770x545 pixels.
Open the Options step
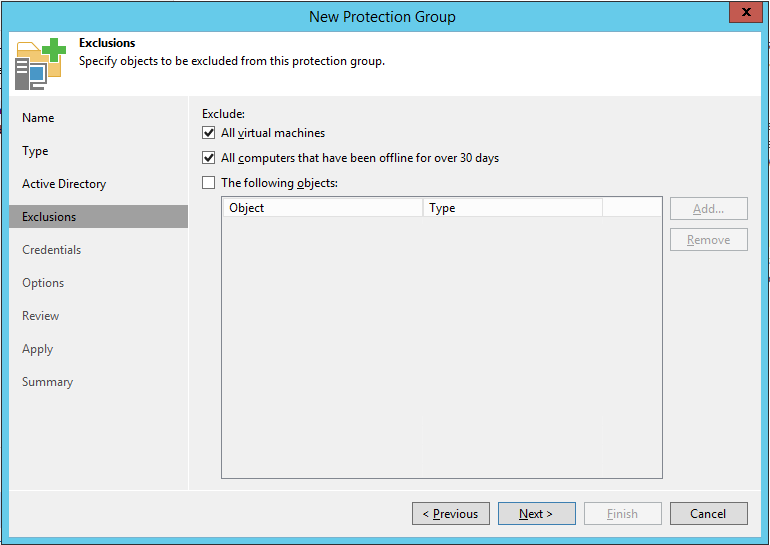pyautogui.click(x=43, y=283)
